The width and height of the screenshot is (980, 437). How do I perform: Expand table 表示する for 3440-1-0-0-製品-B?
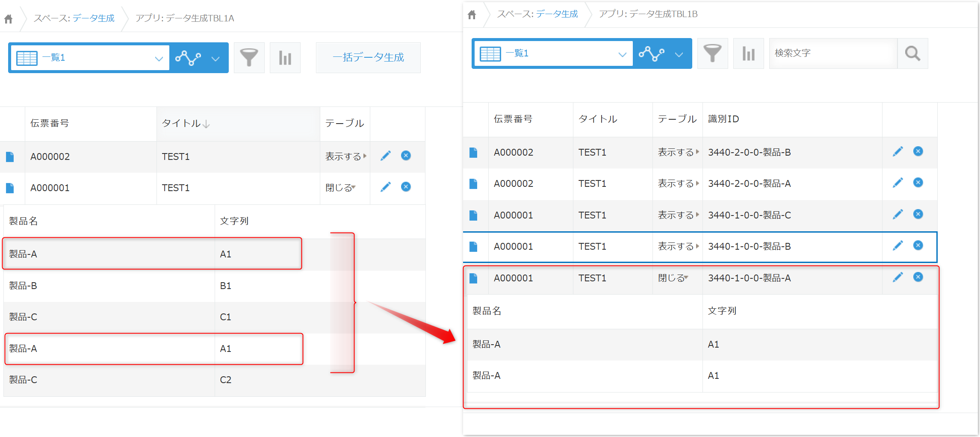[679, 246]
